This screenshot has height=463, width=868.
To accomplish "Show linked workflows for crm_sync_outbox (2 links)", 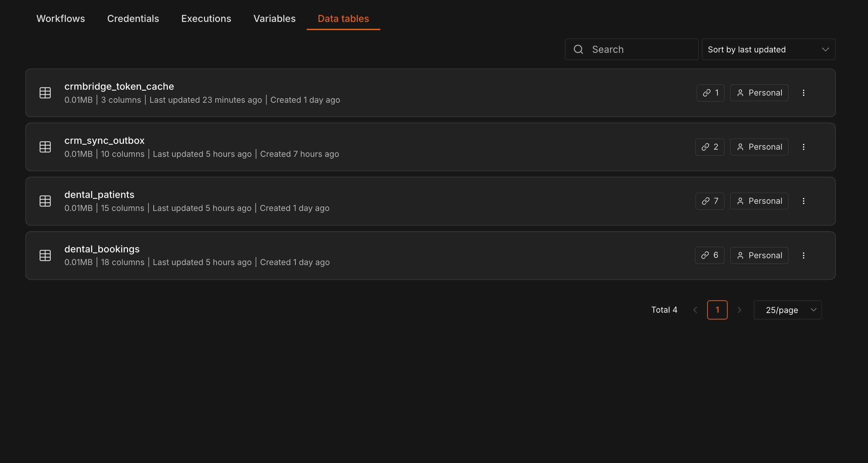I will coord(710,147).
